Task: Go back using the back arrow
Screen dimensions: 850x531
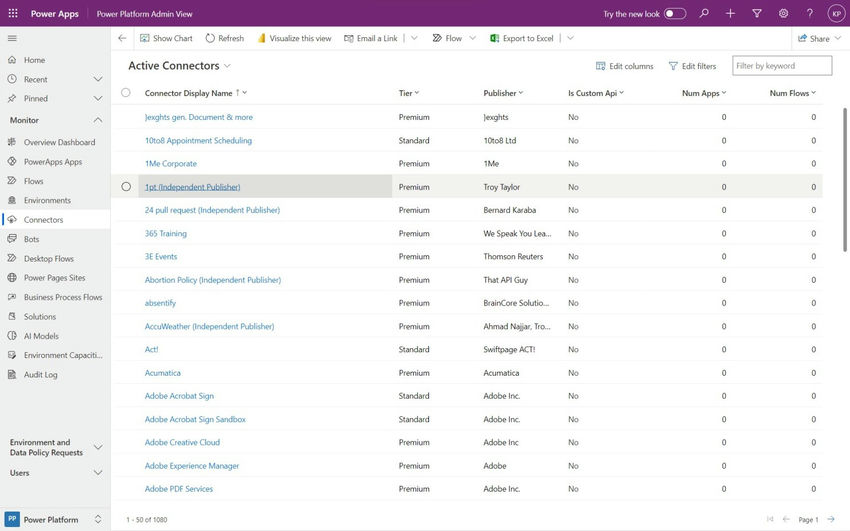Action: [122, 38]
